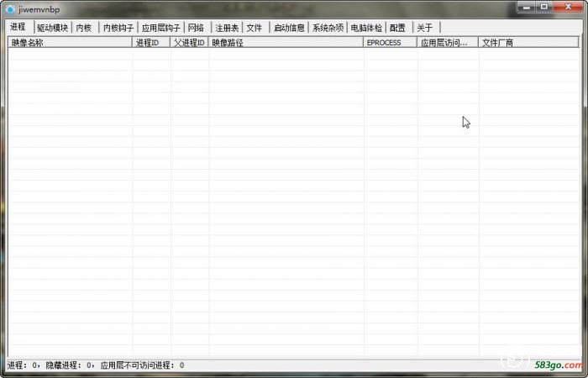
Task: Switch to the 配置 tab
Action: click(x=398, y=28)
